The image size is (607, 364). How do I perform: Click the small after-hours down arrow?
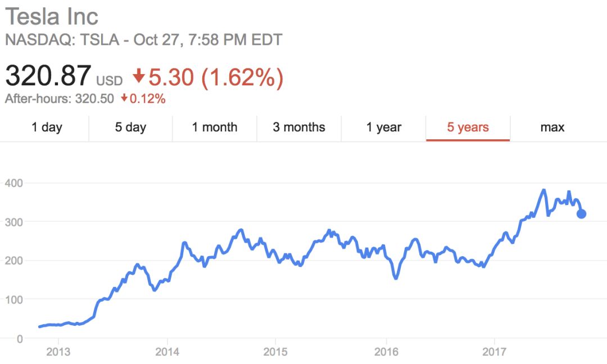tap(124, 99)
